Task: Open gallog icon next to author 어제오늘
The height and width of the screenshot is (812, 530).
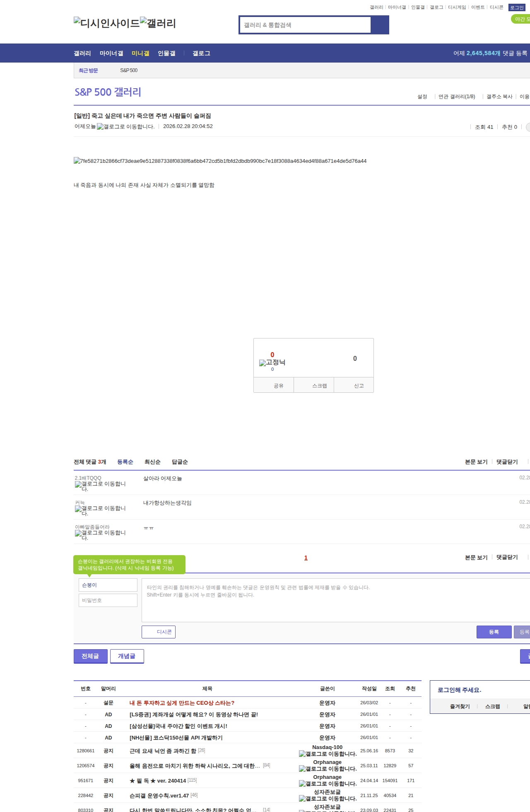Action: coord(125,127)
